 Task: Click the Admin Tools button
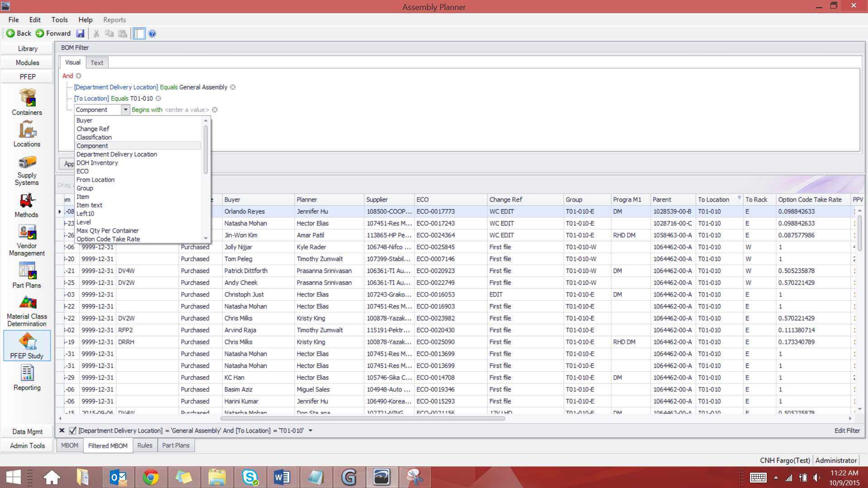[x=28, y=446]
